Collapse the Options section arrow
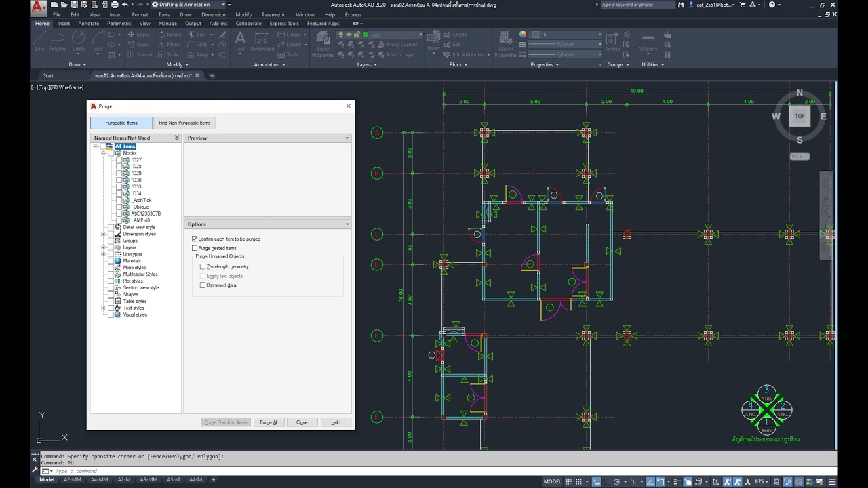This screenshot has width=868, height=488. (x=347, y=224)
